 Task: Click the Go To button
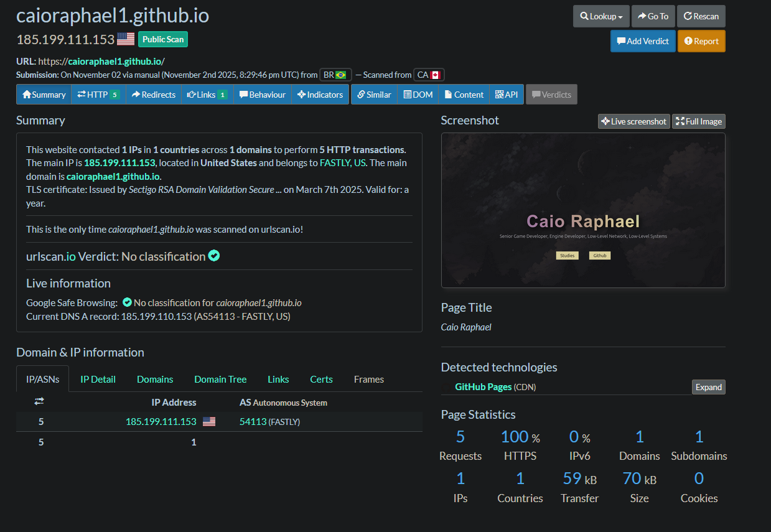tap(652, 16)
